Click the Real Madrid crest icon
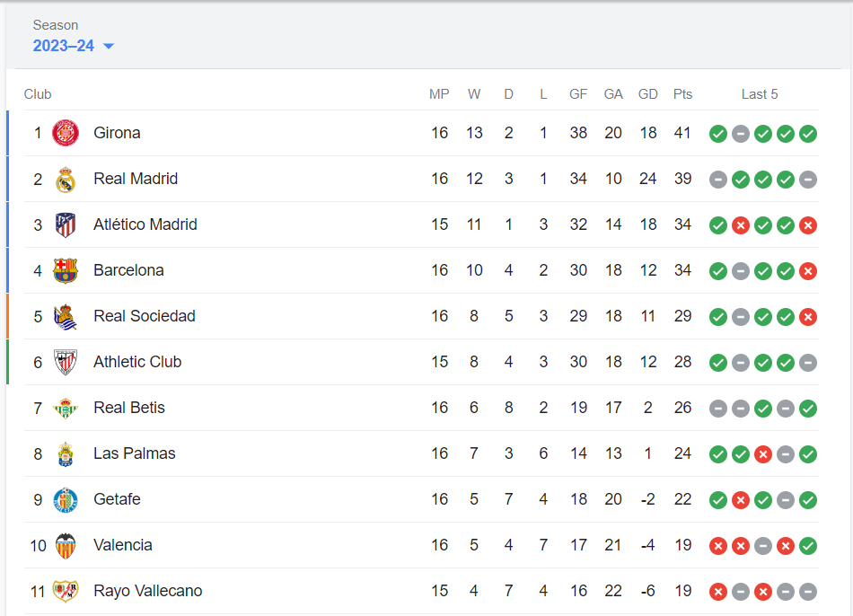This screenshot has height=616, width=853. (x=66, y=179)
